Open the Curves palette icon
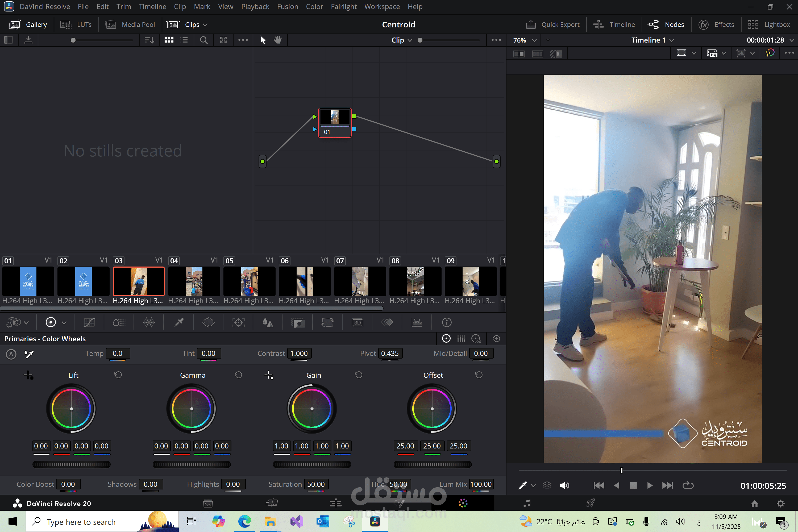The width and height of the screenshot is (798, 532). point(89,322)
